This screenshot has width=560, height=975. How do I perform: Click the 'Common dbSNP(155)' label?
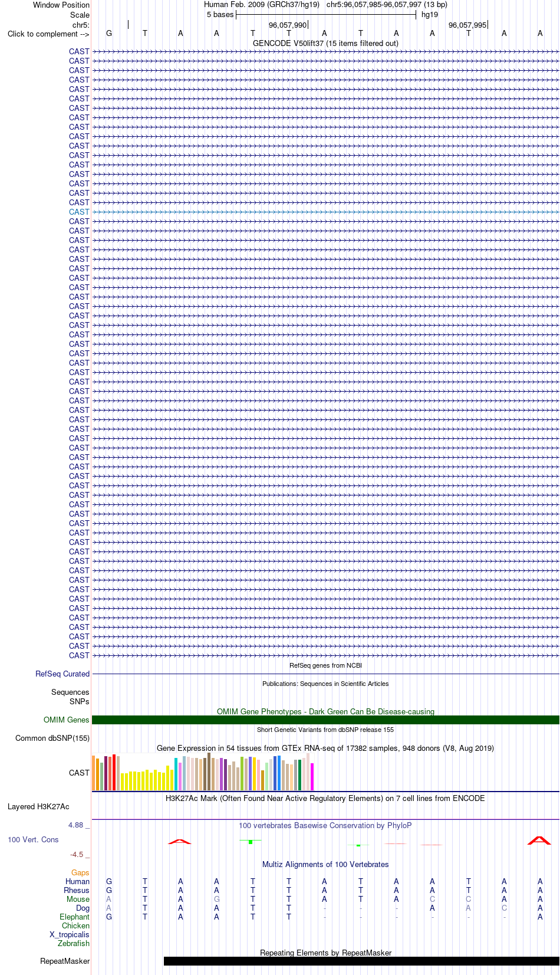coord(52,738)
